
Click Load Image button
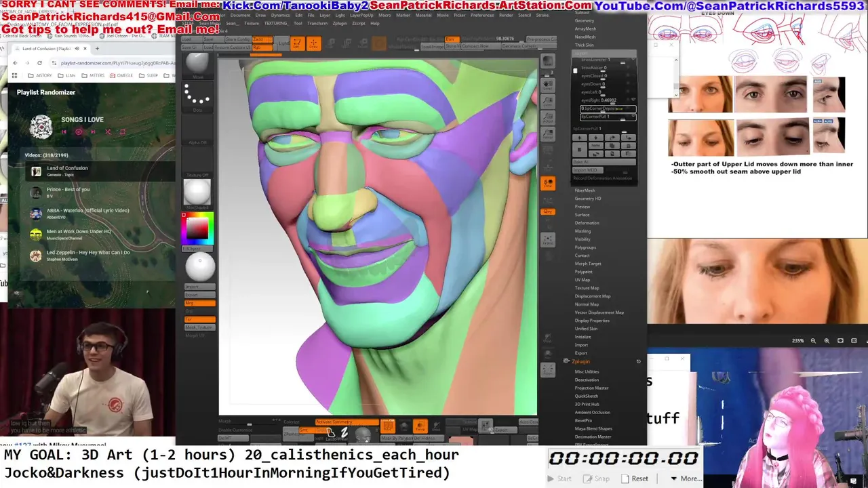431,46
